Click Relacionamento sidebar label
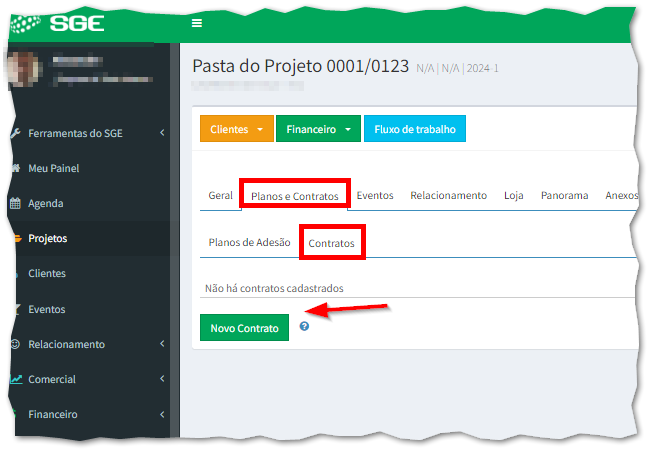649x451 pixels. click(66, 344)
